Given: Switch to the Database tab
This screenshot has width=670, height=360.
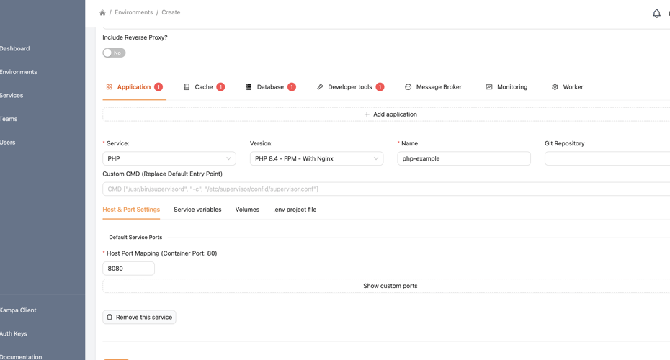Looking at the screenshot, I should (270, 87).
